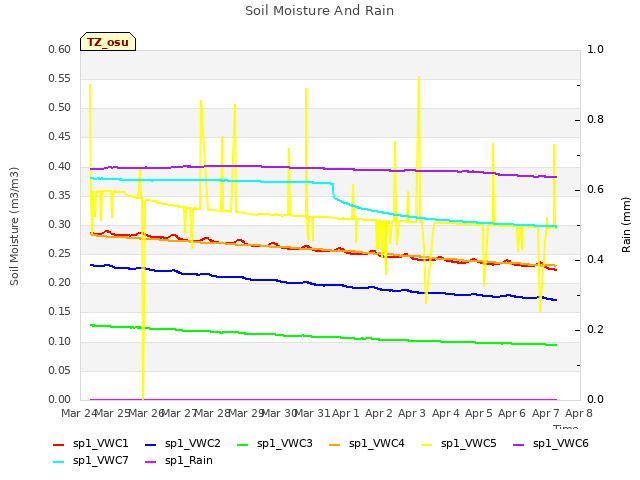Viewport: 640px width, 480px height.
Task: Click the Apr 3 date tick label
Action: (412, 413)
